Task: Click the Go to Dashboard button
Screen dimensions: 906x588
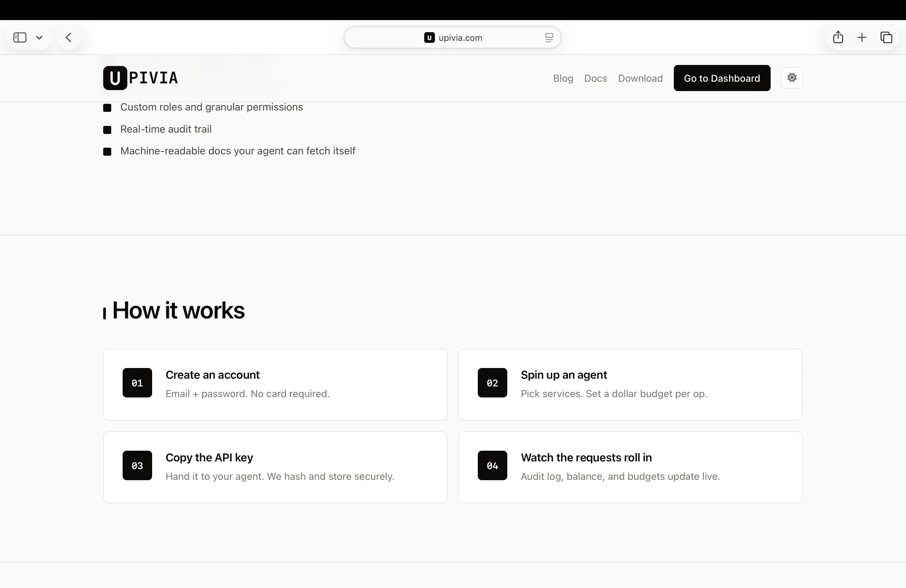Action: click(722, 78)
